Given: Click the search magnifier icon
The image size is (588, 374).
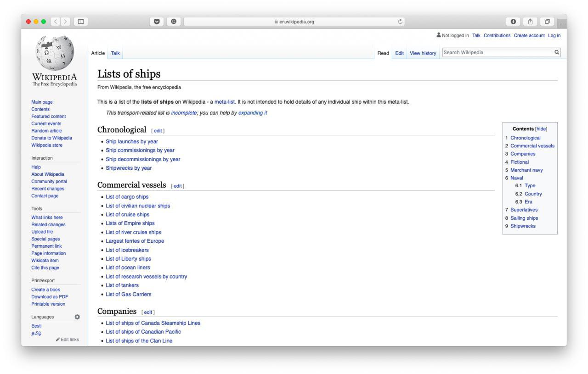Looking at the screenshot, I should [x=557, y=53].
